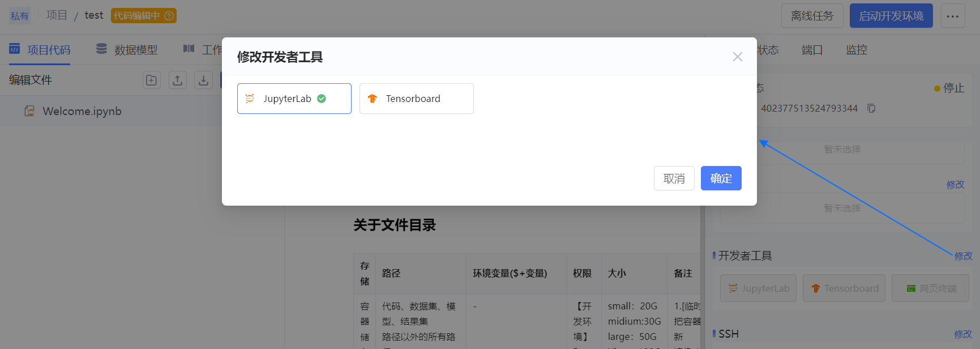Click the 确定 confirm button
The height and width of the screenshot is (349, 980).
721,178
